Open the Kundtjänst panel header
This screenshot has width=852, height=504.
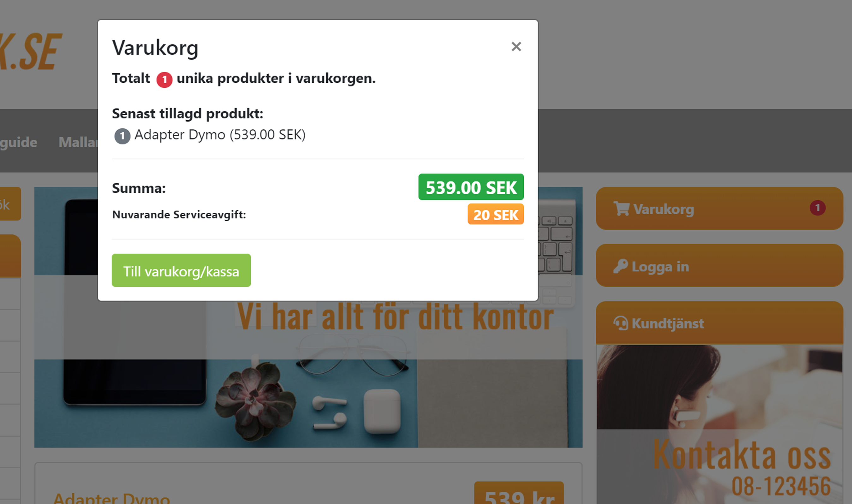pyautogui.click(x=719, y=323)
